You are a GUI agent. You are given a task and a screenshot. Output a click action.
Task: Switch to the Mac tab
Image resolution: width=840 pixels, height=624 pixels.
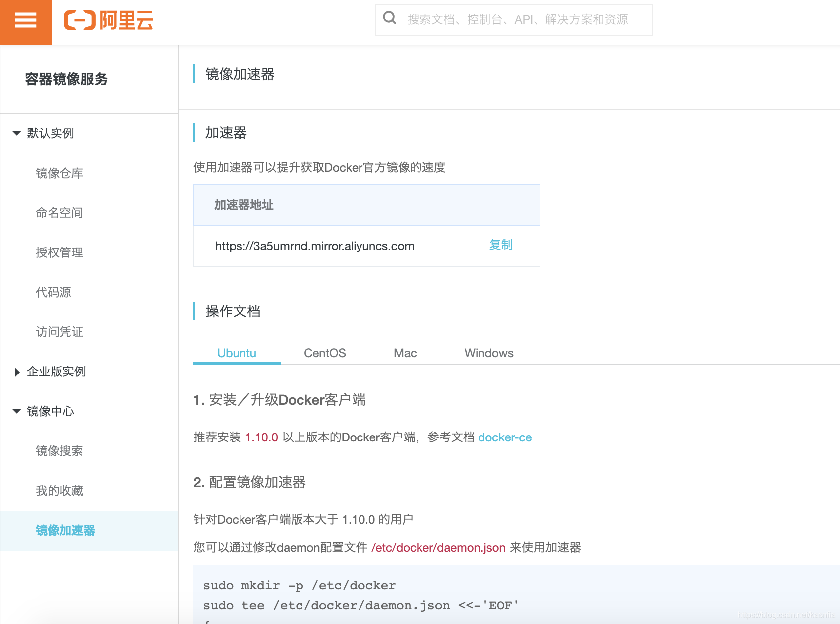(x=405, y=353)
